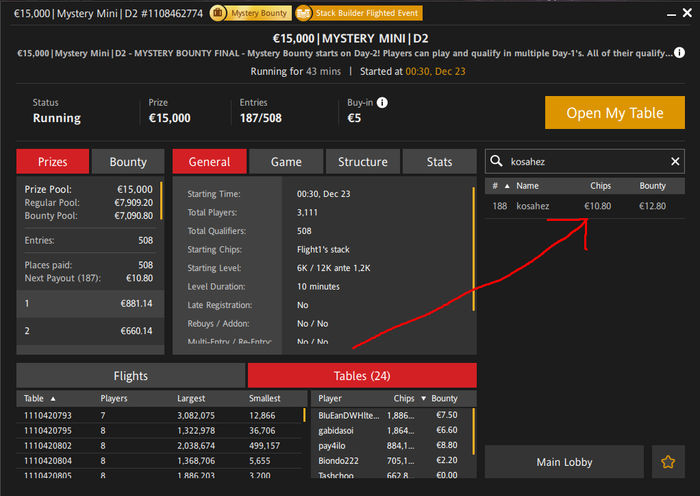The height and width of the screenshot is (496, 700).
Task: Open My Table
Action: pyautogui.click(x=615, y=113)
